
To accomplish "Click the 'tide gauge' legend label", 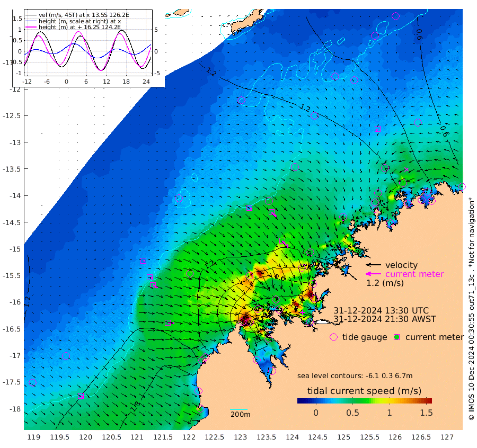I will tap(365, 337).
